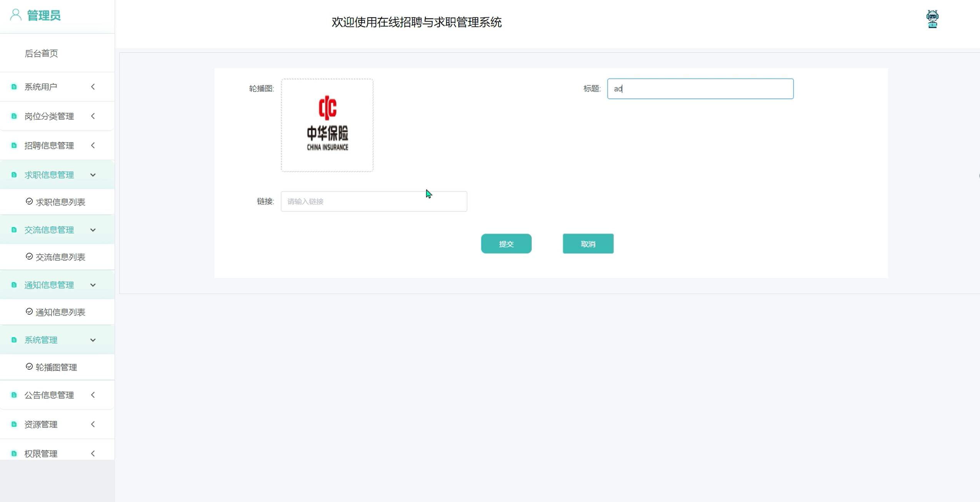Click check-circle icon beside 求职信息列表
980x502 pixels.
point(29,201)
